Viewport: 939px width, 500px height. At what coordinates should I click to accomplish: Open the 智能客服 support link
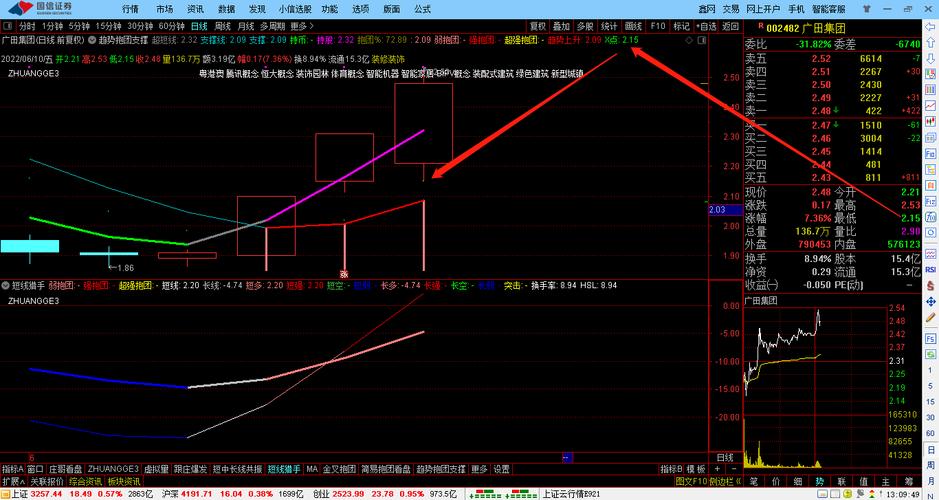(829, 9)
